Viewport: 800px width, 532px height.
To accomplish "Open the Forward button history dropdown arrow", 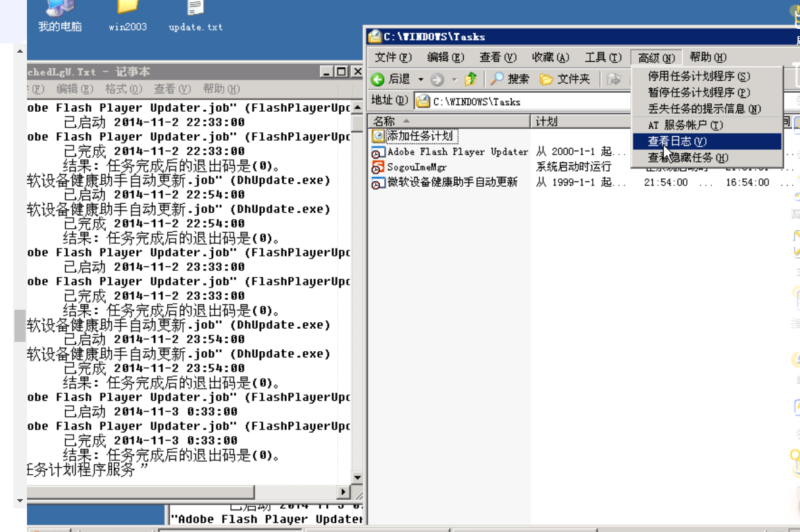I will pyautogui.click(x=454, y=80).
